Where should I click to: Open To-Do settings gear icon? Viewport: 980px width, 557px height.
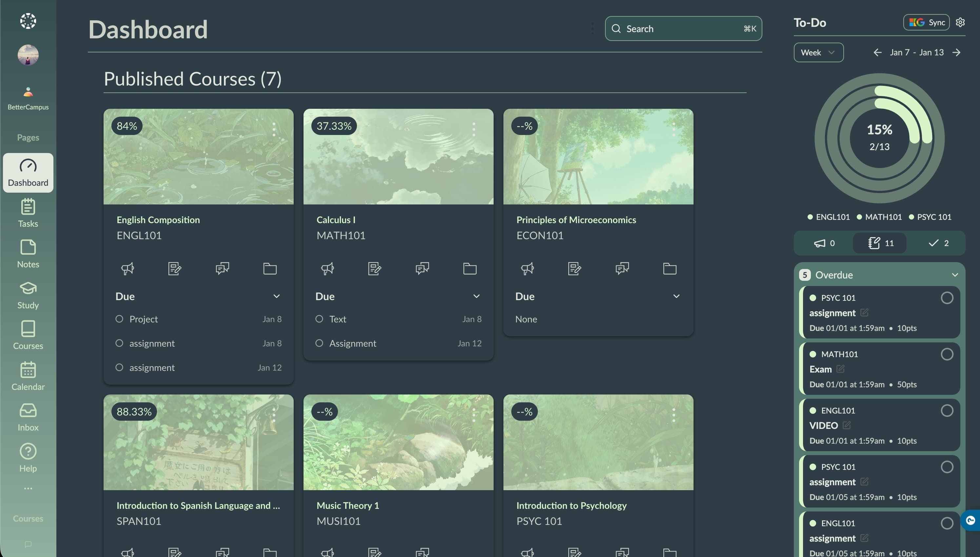click(x=960, y=22)
